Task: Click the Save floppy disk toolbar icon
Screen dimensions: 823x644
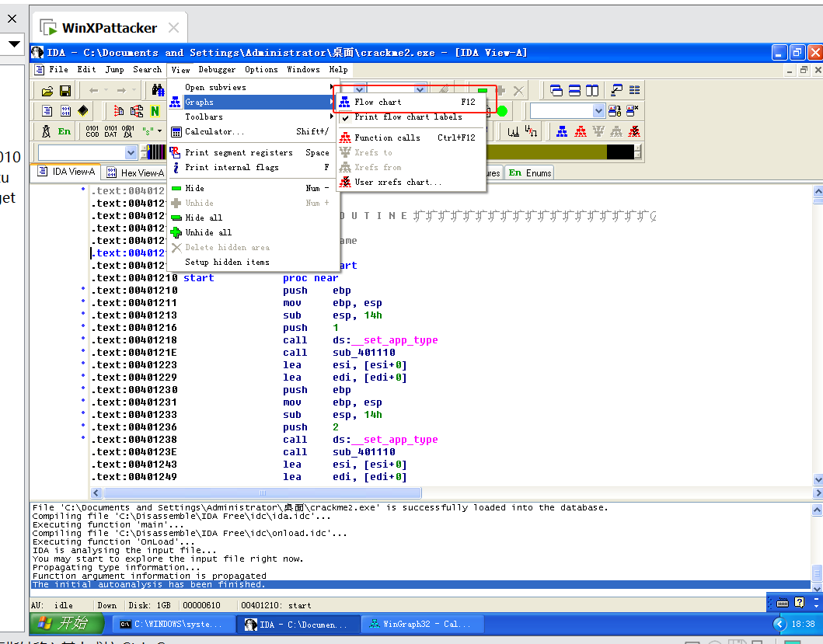Action: [65, 92]
